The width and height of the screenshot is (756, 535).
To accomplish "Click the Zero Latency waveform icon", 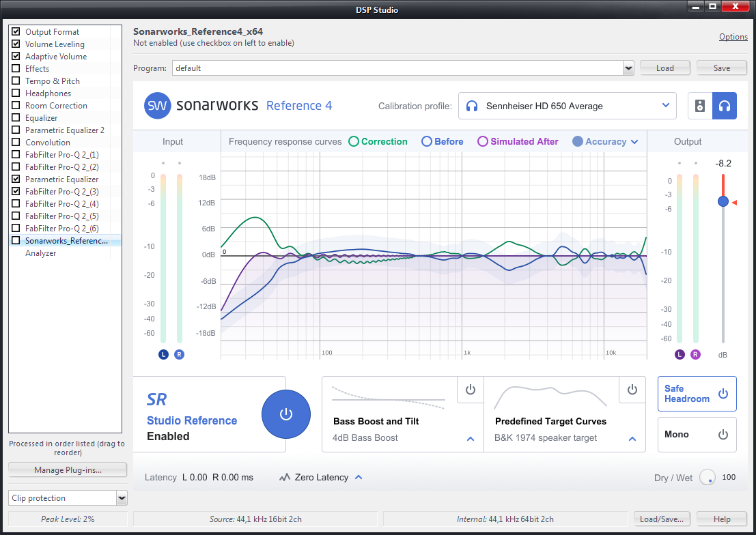I will pos(285,477).
